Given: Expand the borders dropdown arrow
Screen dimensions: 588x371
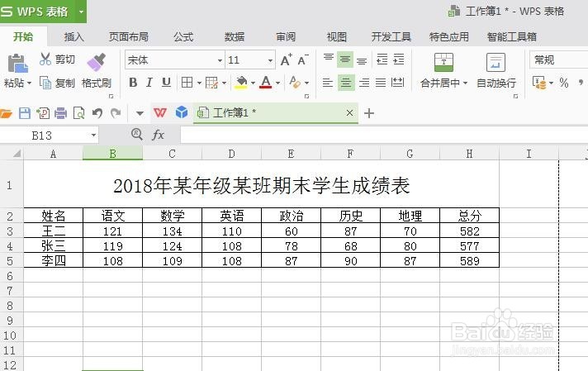Looking at the screenshot, I should tap(199, 83).
